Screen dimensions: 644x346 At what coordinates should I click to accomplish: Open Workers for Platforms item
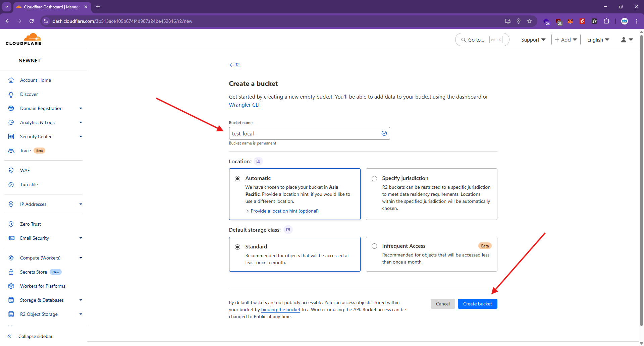[43, 286]
